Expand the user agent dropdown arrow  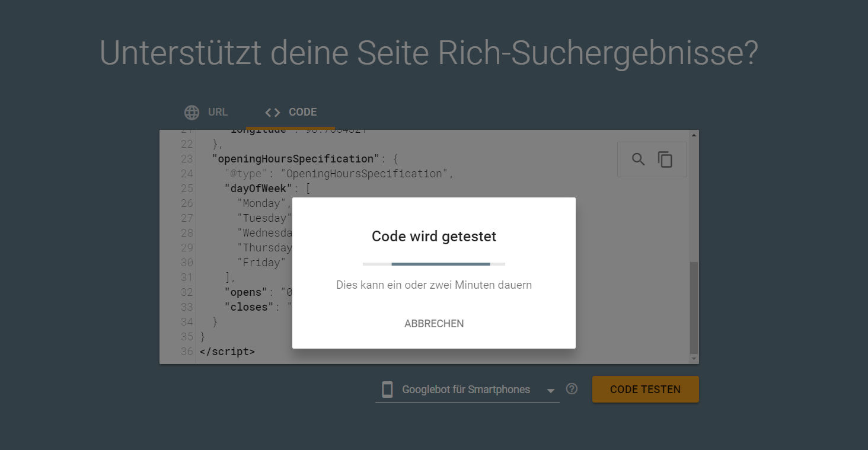coord(550,390)
